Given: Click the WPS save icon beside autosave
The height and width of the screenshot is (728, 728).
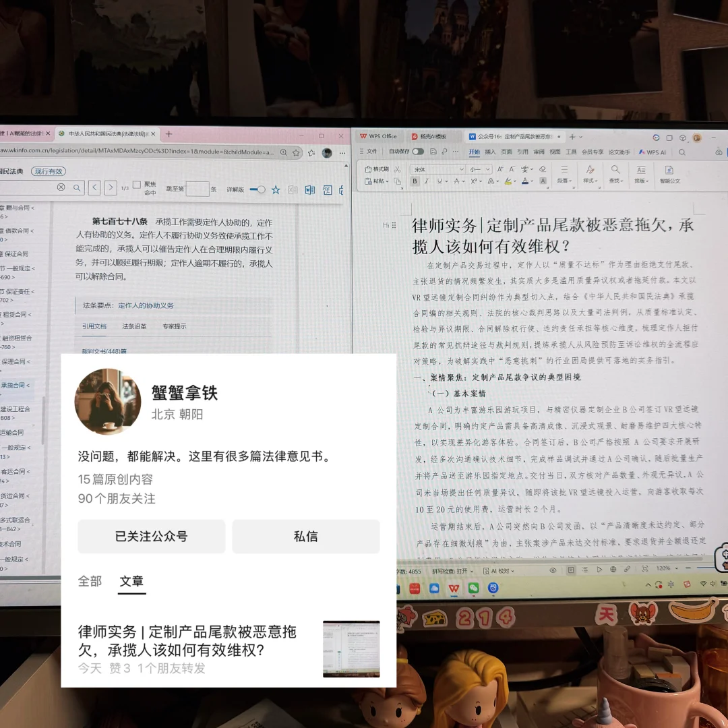Looking at the screenshot, I should point(433,152).
